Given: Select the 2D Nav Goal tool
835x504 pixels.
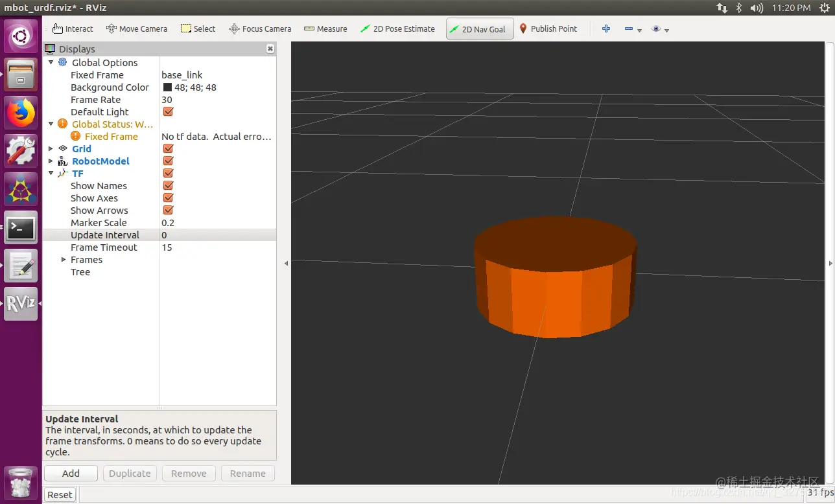Looking at the screenshot, I should pyautogui.click(x=480, y=29).
